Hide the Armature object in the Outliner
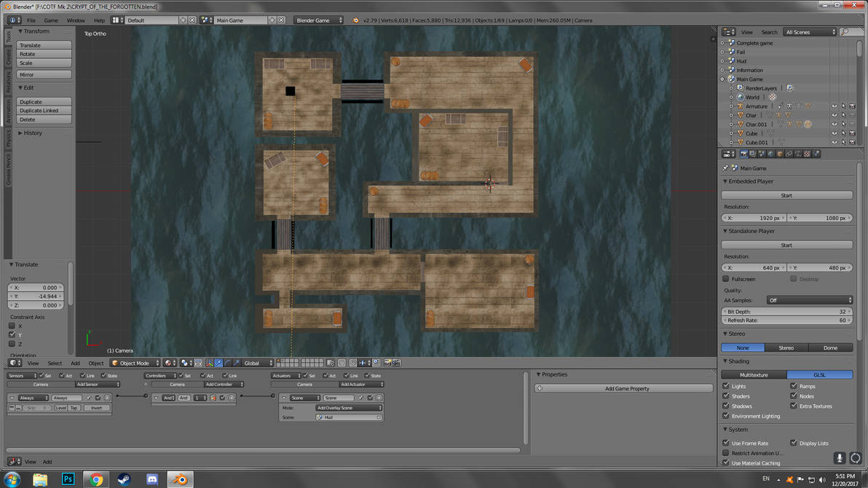Viewport: 868px width, 488px height. 834,106
